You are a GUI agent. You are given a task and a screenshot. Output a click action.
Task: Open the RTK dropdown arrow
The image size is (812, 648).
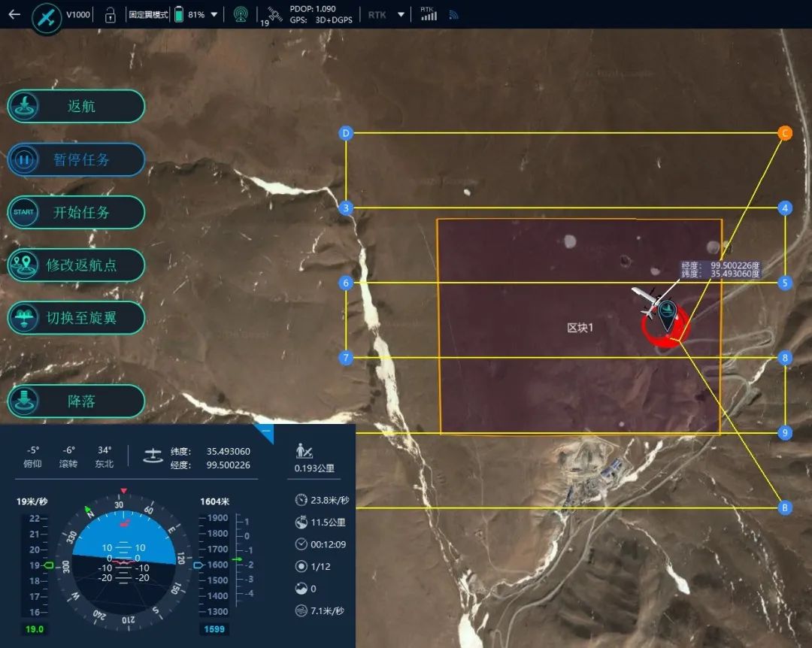click(401, 14)
